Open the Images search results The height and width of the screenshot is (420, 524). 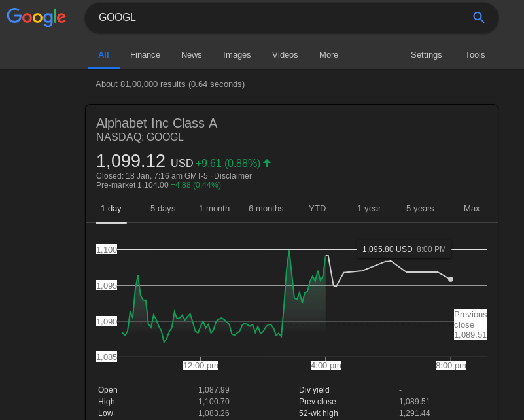pyautogui.click(x=237, y=55)
